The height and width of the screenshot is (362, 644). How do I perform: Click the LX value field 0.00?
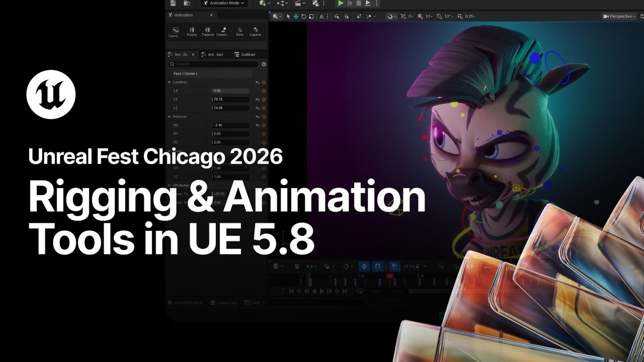[230, 91]
